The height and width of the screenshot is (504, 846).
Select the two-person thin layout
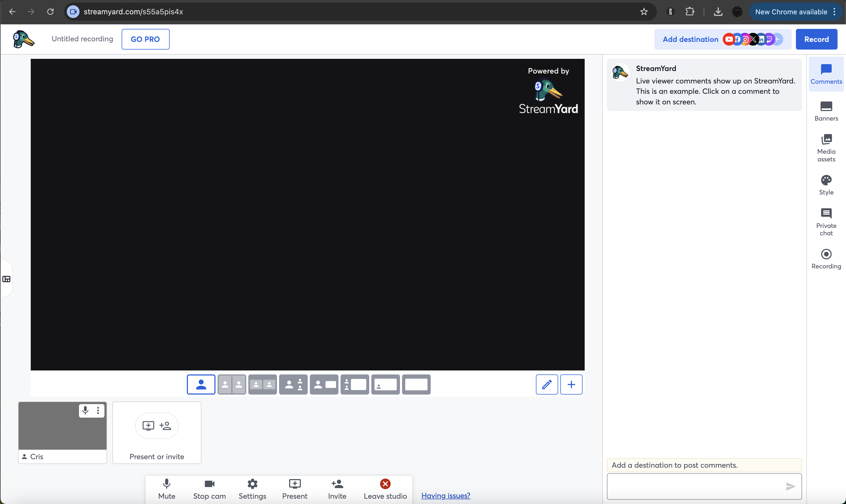pyautogui.click(x=232, y=384)
